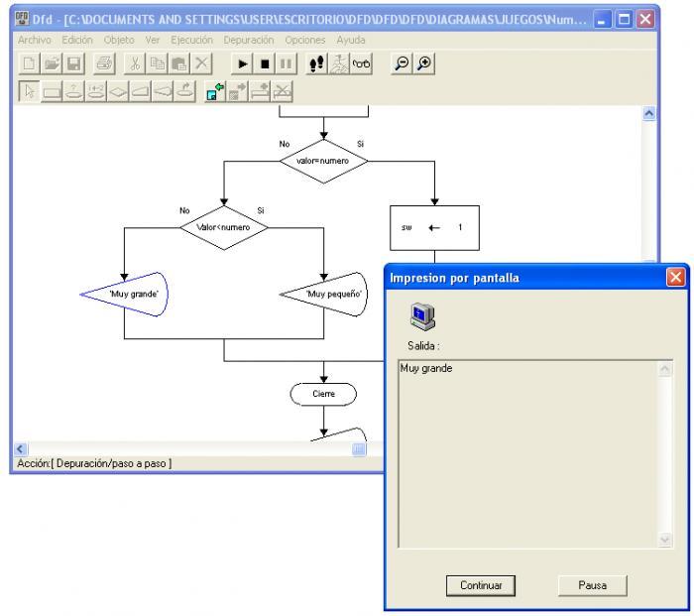Select the cursor pointer tool
Screen dimensions: 694x616
coord(29,91)
